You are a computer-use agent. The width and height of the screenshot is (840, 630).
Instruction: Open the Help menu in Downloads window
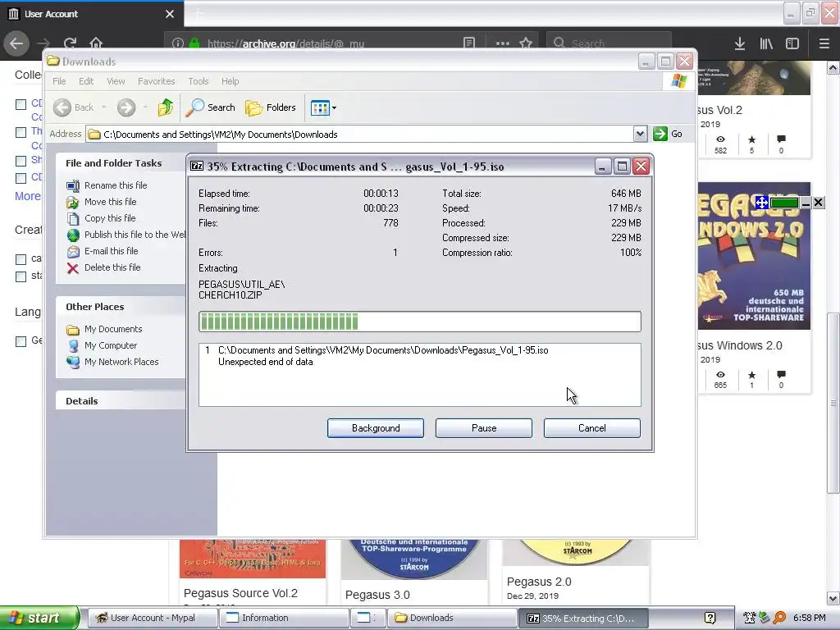[x=231, y=81]
